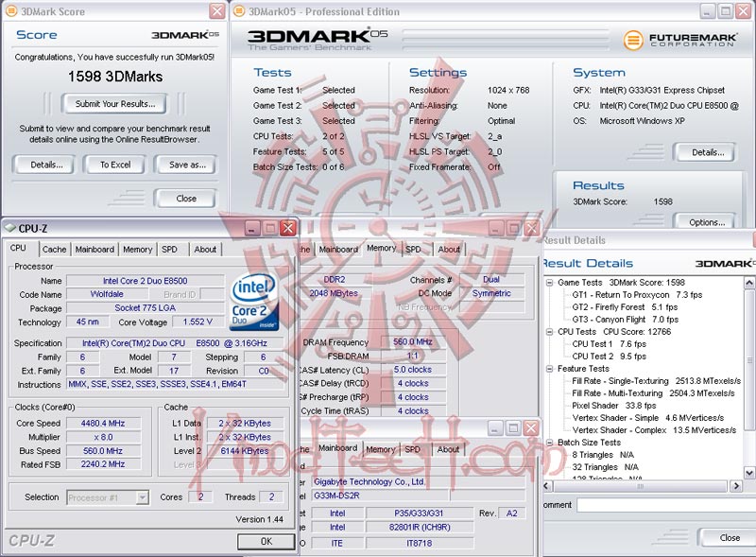Select About tab in middle CPU-Z memory window
The height and width of the screenshot is (557, 756).
[x=448, y=249]
